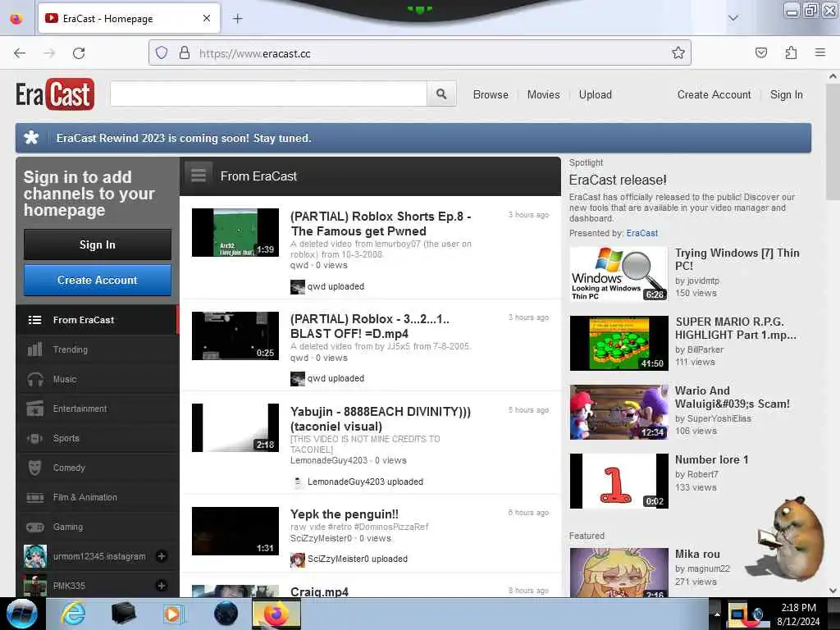This screenshot has height=630, width=840.
Task: Open the Gaming controller category icon
Action: click(34, 527)
